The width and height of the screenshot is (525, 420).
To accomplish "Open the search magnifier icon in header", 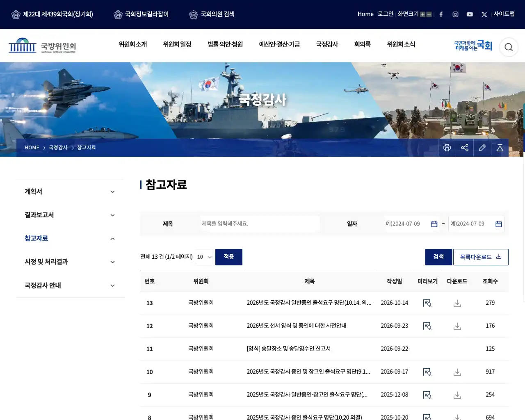I will (509, 47).
